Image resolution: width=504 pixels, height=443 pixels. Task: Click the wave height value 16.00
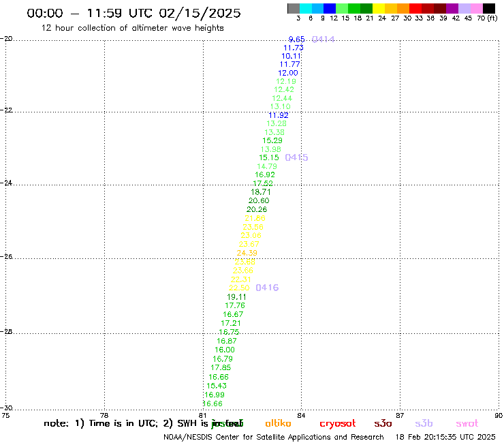coord(225,350)
